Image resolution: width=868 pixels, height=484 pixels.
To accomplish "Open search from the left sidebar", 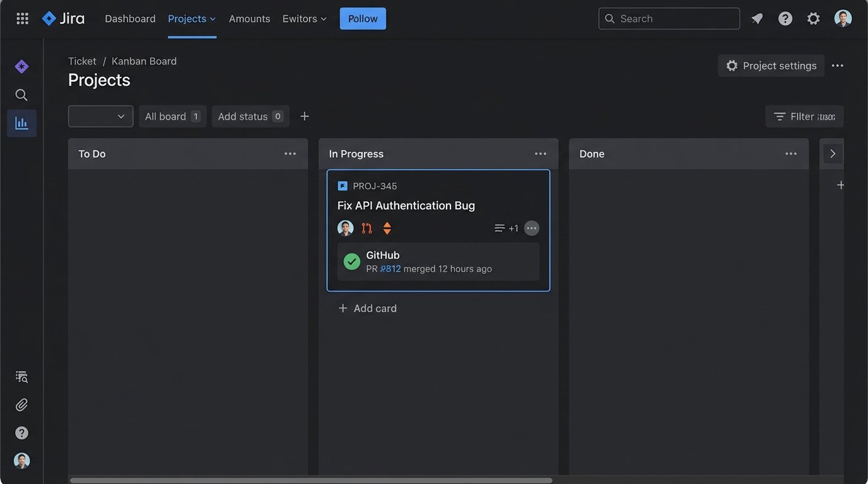I will click(21, 94).
